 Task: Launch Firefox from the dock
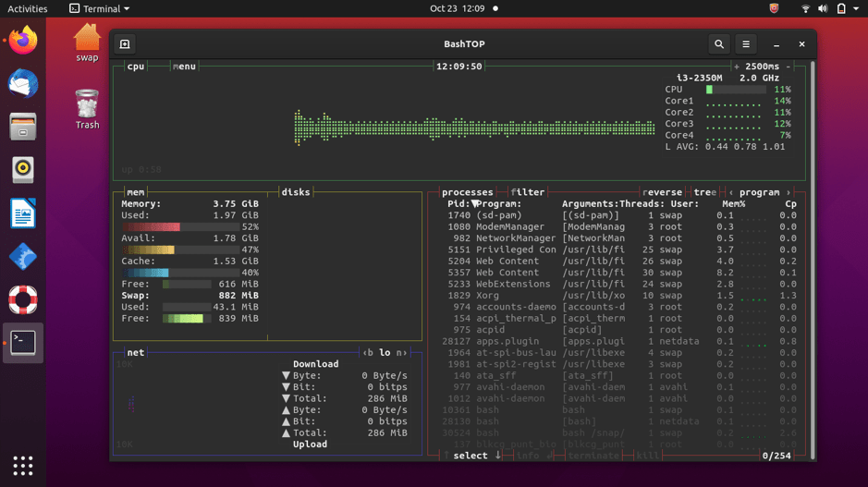coord(23,40)
